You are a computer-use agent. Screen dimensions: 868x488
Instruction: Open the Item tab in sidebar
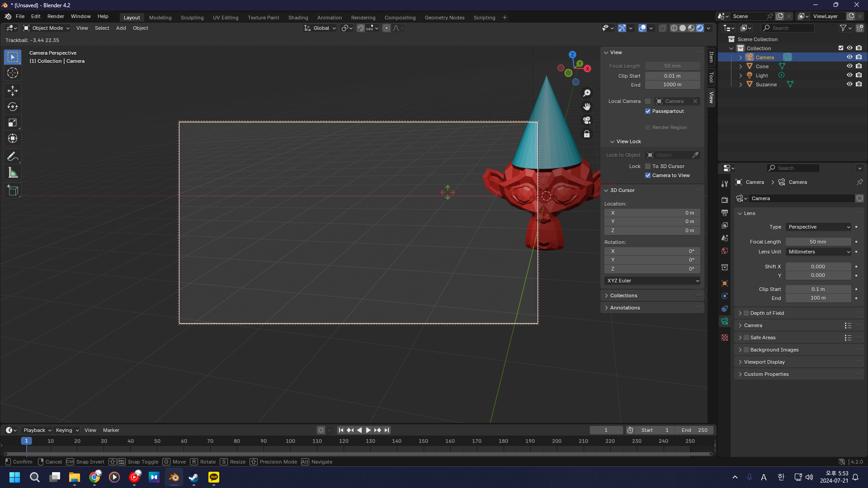point(711,57)
